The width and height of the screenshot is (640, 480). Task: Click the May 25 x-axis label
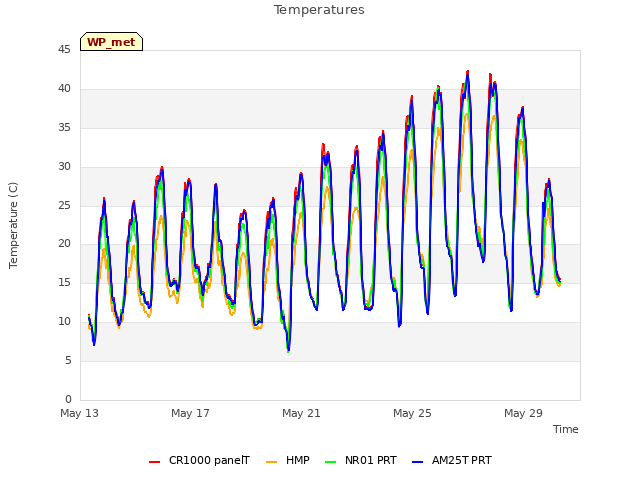(x=412, y=413)
